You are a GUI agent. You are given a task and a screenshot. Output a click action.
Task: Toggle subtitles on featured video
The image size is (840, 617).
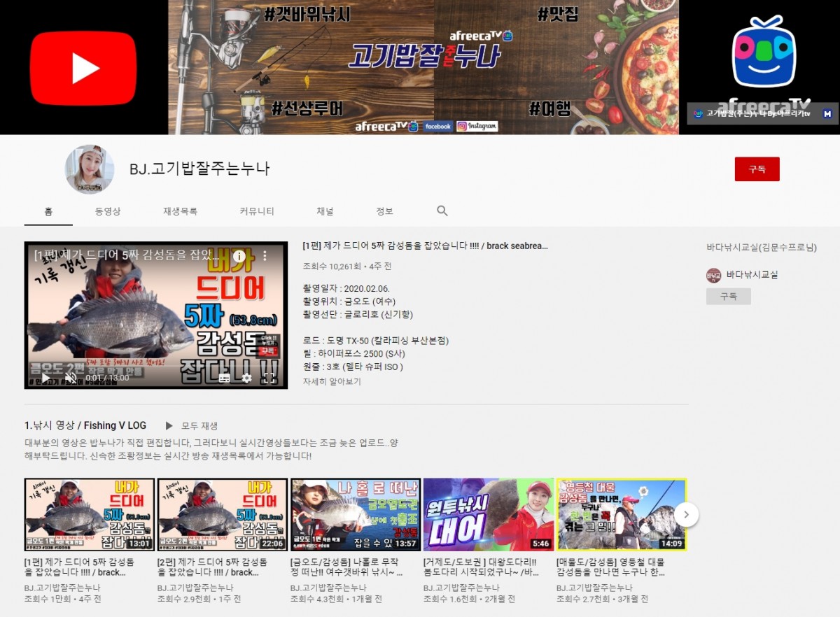click(224, 378)
